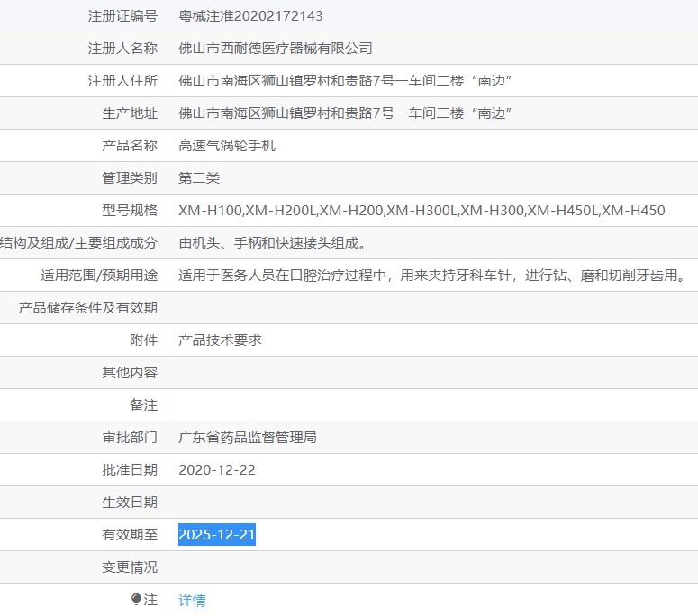The image size is (698, 616).
Task: Click the 型号规格 label
Action: tap(130, 210)
